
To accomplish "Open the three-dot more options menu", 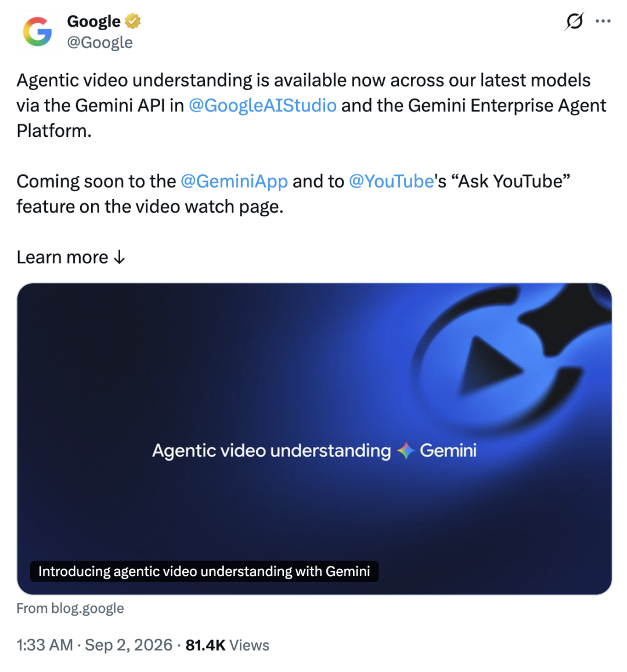I will tap(603, 21).
